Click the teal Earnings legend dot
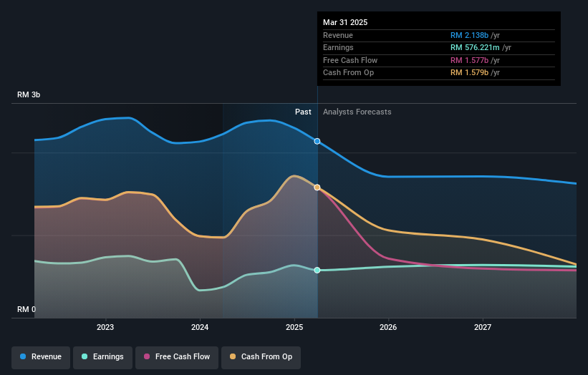Screen dimensions: 588x375 click(x=85, y=356)
